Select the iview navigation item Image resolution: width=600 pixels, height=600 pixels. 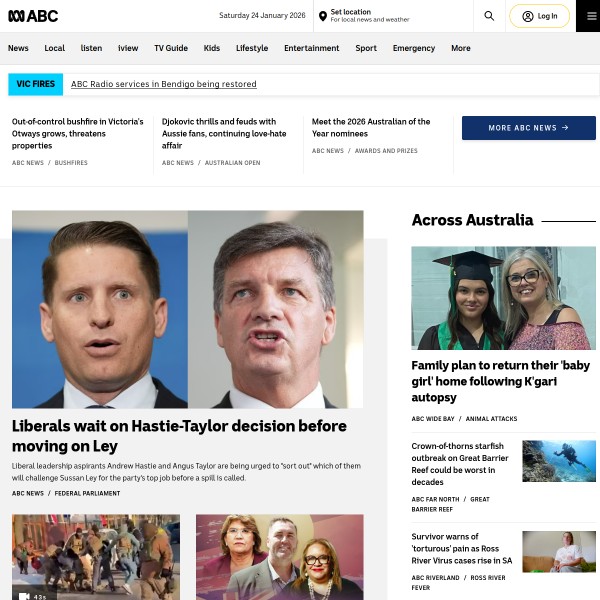click(x=128, y=48)
